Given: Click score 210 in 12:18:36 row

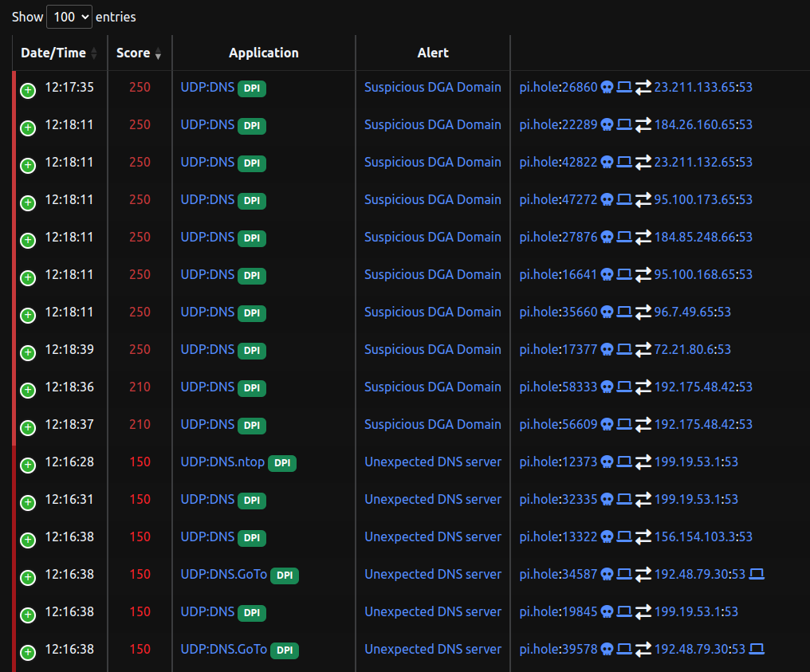Looking at the screenshot, I should click(x=140, y=387).
